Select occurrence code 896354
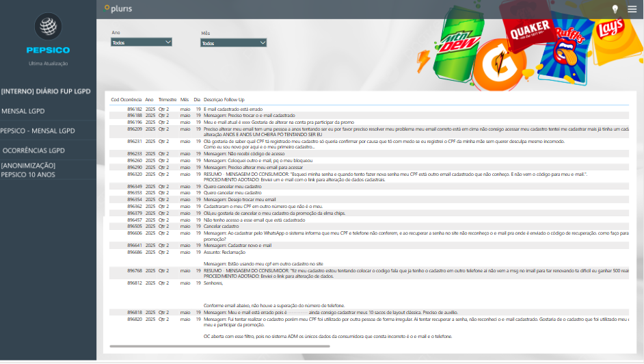This screenshot has height=364, width=644. point(134,200)
